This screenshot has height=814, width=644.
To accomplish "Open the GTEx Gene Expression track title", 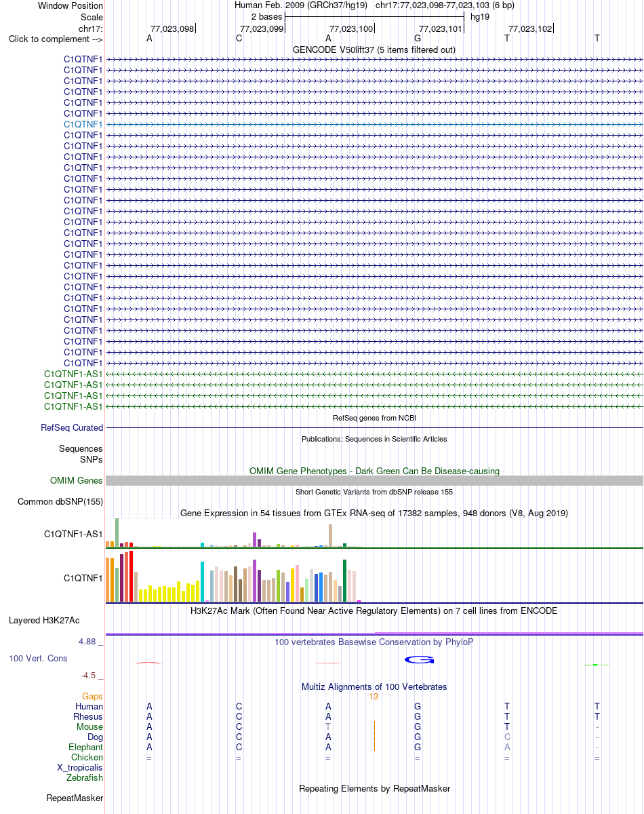I will point(374,513).
